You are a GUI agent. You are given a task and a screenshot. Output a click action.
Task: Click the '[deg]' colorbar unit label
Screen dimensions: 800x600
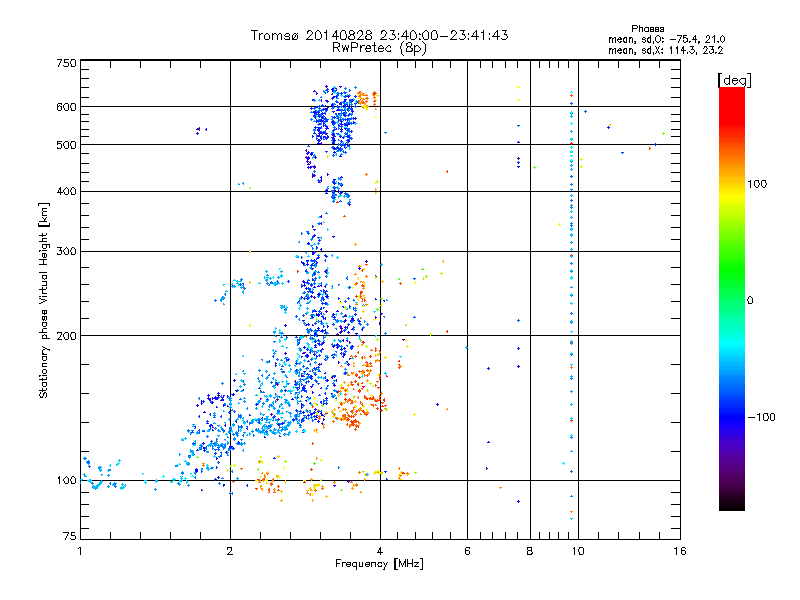pos(734,80)
